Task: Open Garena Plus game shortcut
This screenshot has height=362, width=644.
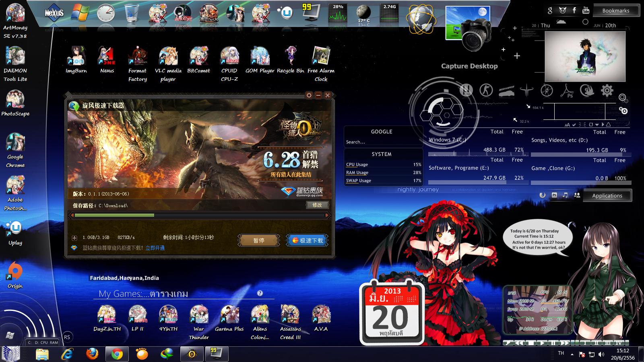Action: coord(229,318)
